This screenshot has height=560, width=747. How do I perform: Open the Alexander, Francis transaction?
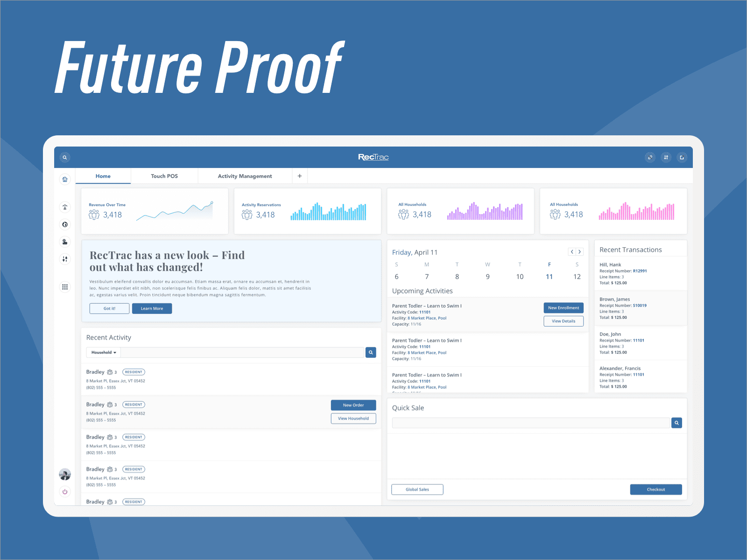641,377
